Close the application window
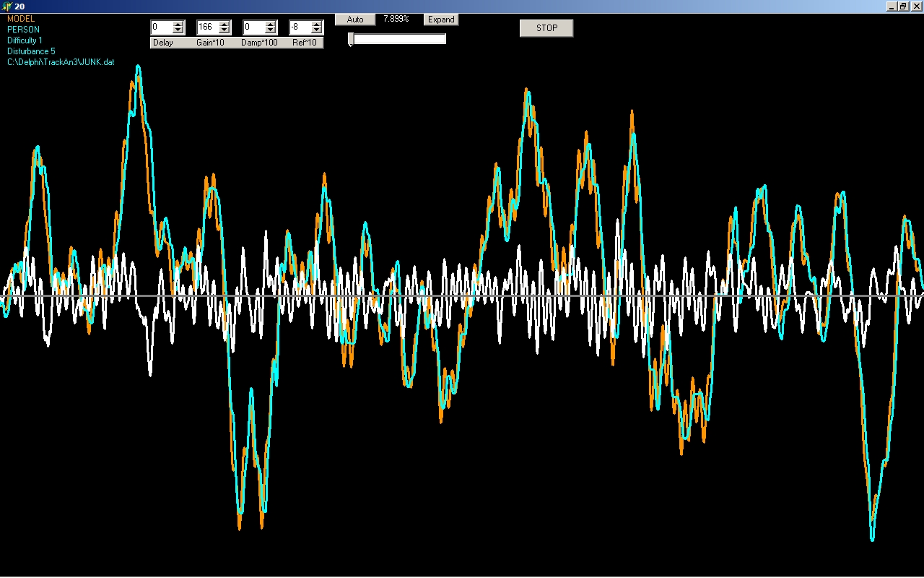 click(916, 6)
